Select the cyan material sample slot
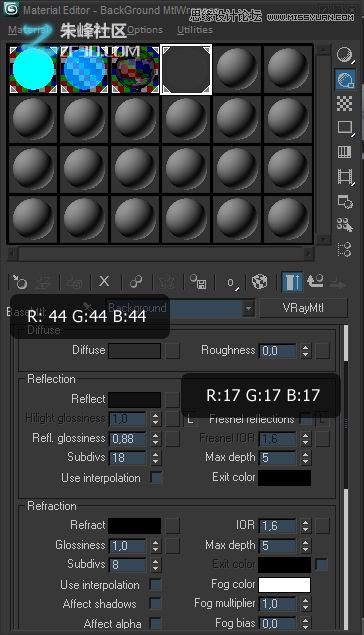Screen dimensions: 364x635 [33, 70]
